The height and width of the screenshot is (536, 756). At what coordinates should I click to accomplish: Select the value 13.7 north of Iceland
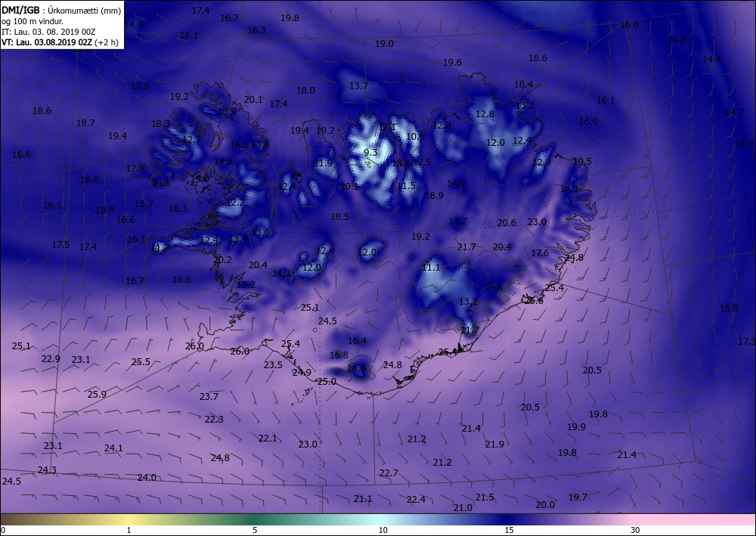pyautogui.click(x=358, y=85)
